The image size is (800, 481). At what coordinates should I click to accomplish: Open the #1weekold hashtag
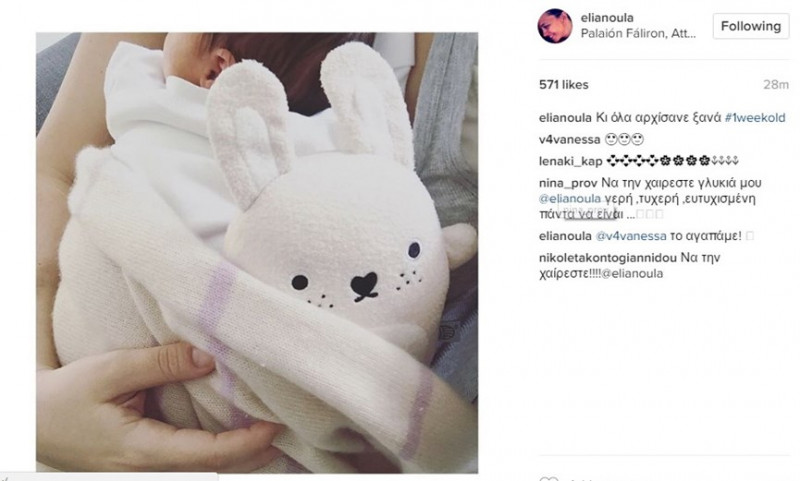point(755,118)
